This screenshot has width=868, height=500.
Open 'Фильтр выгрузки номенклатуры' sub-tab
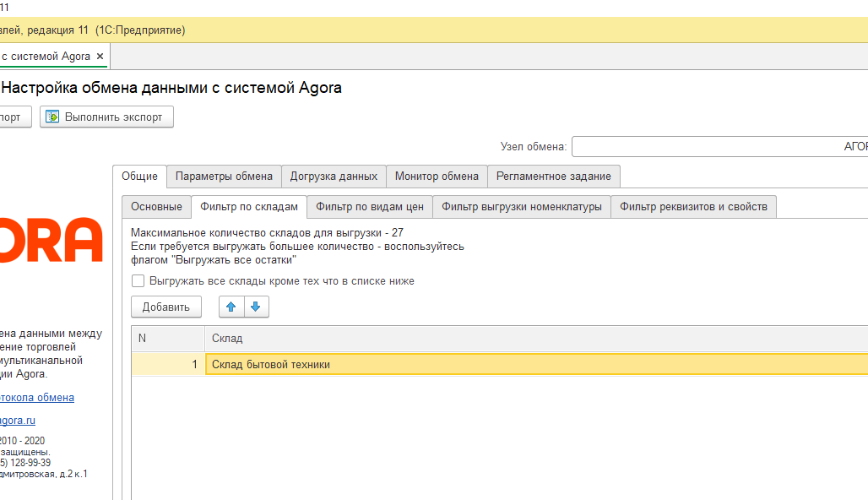click(521, 207)
